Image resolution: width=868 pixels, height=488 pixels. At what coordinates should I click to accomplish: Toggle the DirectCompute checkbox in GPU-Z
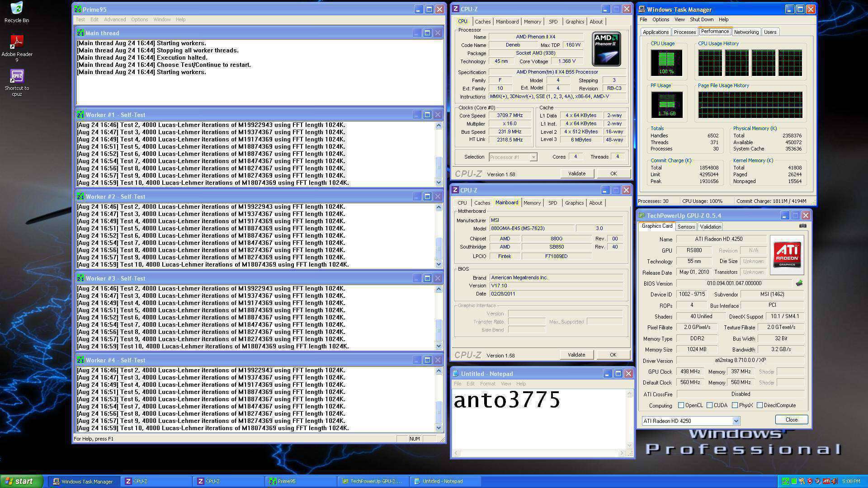(x=760, y=405)
